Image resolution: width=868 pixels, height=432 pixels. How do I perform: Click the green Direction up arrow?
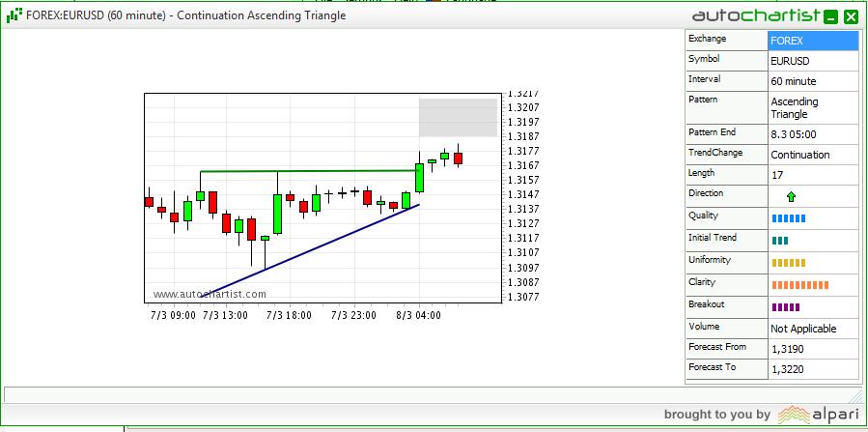pyautogui.click(x=791, y=196)
